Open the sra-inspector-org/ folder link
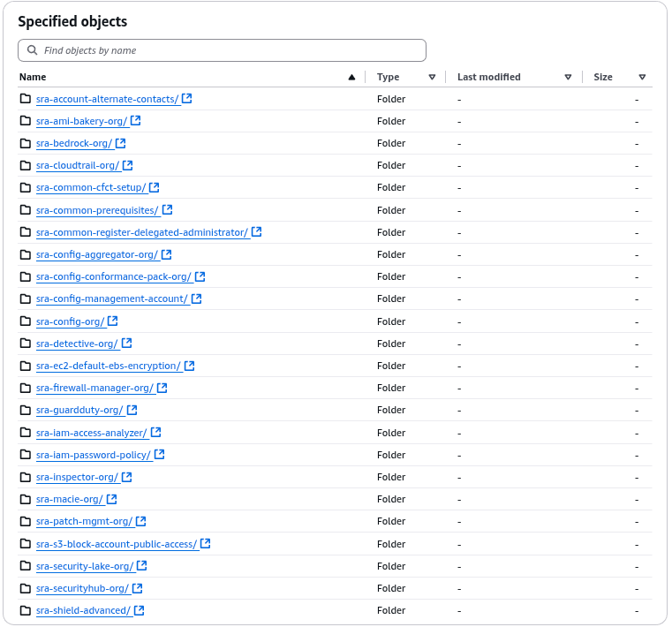The image size is (672, 627). pyautogui.click(x=77, y=477)
